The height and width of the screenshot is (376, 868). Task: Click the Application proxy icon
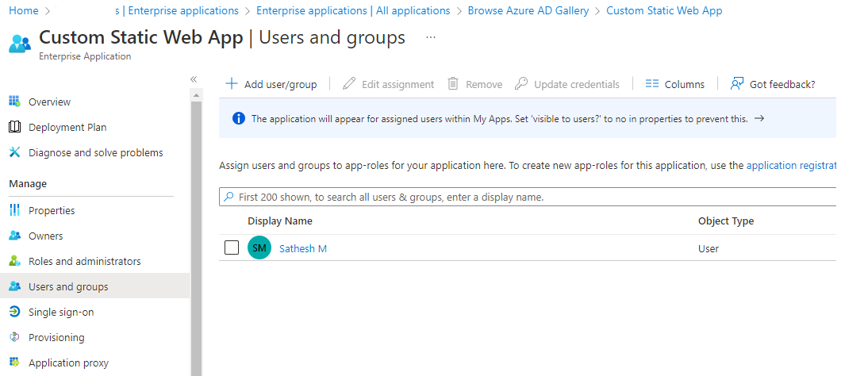(x=14, y=363)
